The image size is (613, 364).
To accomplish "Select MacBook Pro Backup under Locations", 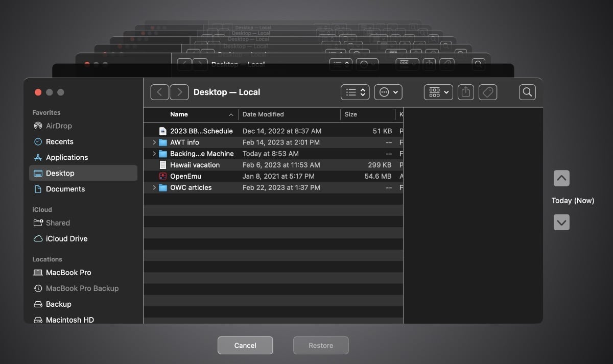I will pos(82,288).
